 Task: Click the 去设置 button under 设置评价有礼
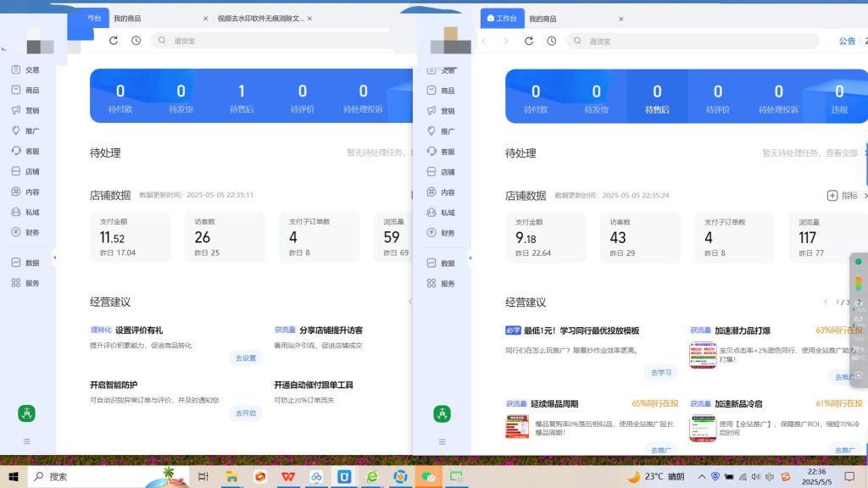coord(247,358)
